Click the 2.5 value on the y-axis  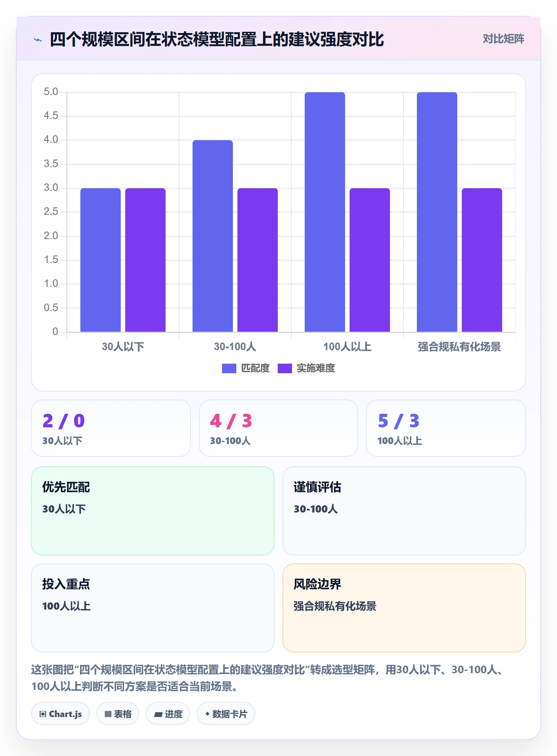pyautogui.click(x=51, y=212)
